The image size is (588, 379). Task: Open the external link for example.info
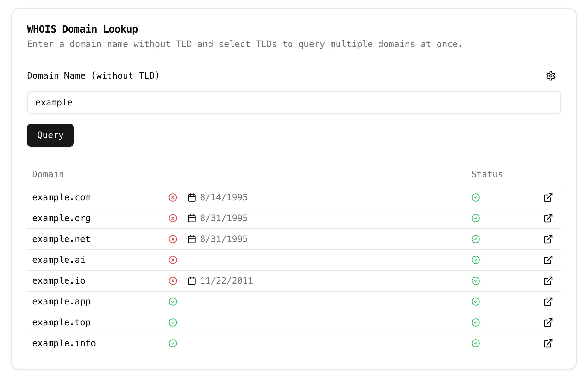pyautogui.click(x=548, y=343)
